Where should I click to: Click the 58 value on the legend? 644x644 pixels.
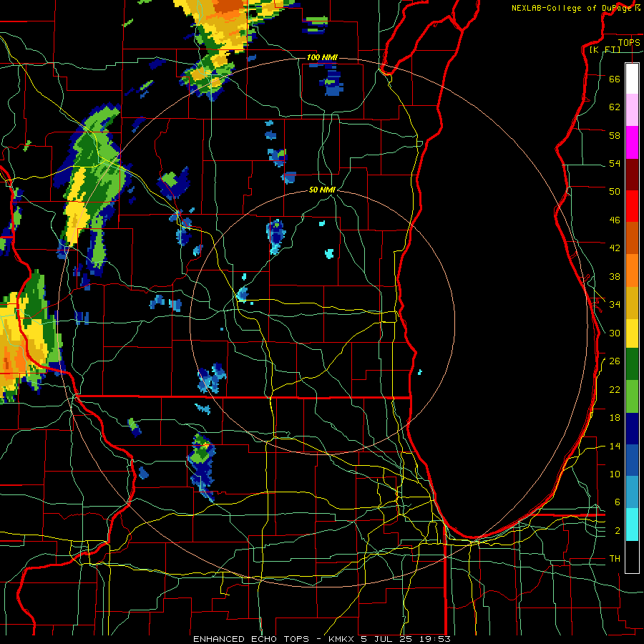[x=615, y=135]
